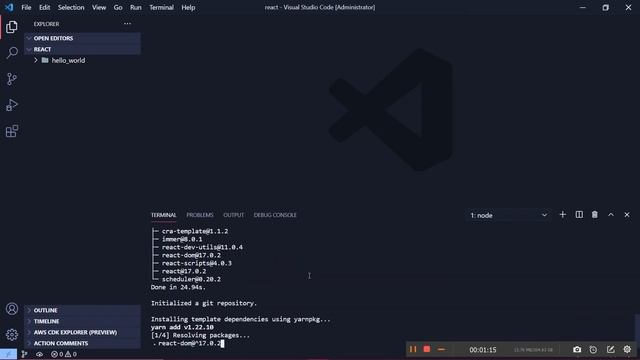Viewport: 640px width, 360px height.
Task: Click the git branch icon in status bar
Action: point(24,354)
